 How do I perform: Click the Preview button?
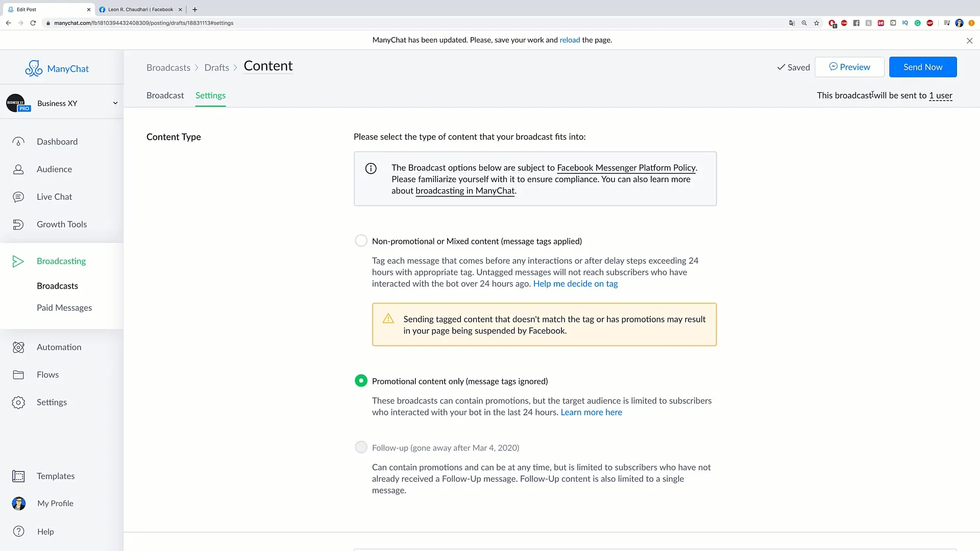tap(849, 67)
